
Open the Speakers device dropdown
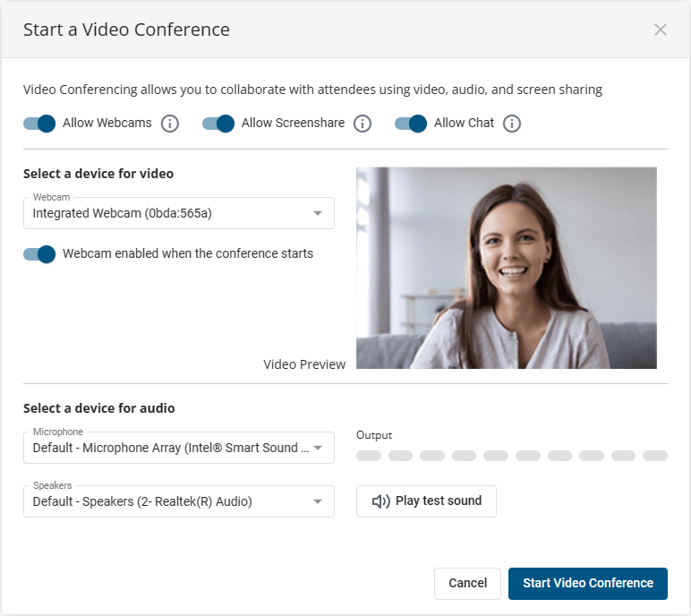179,501
